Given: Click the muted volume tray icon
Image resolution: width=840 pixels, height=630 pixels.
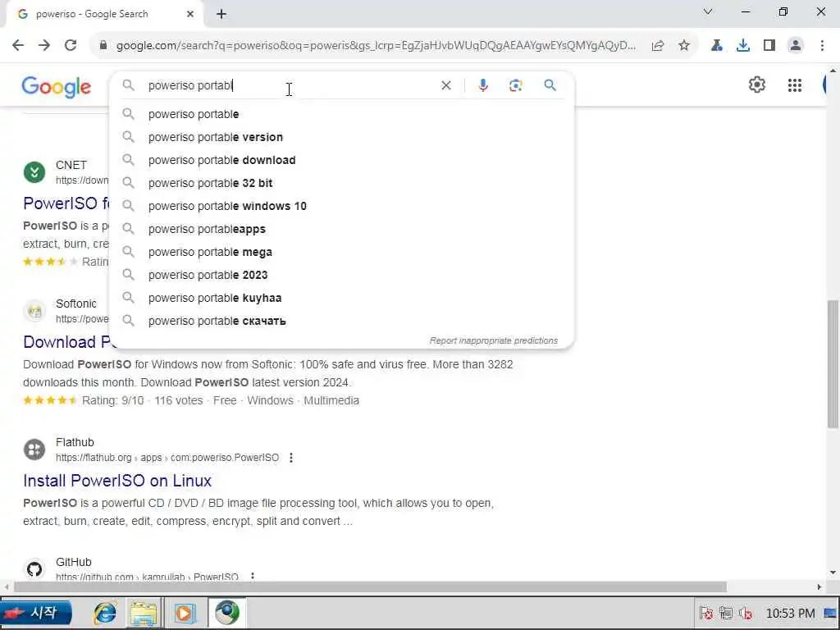Looking at the screenshot, I should pos(746,614).
